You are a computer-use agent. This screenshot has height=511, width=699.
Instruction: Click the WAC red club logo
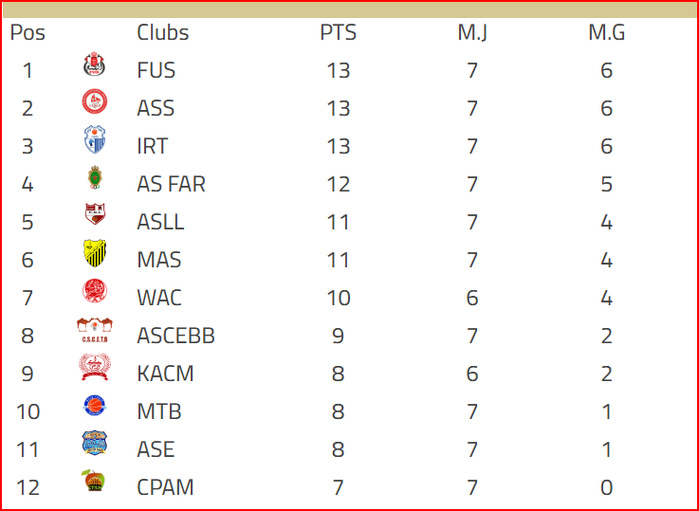94,292
